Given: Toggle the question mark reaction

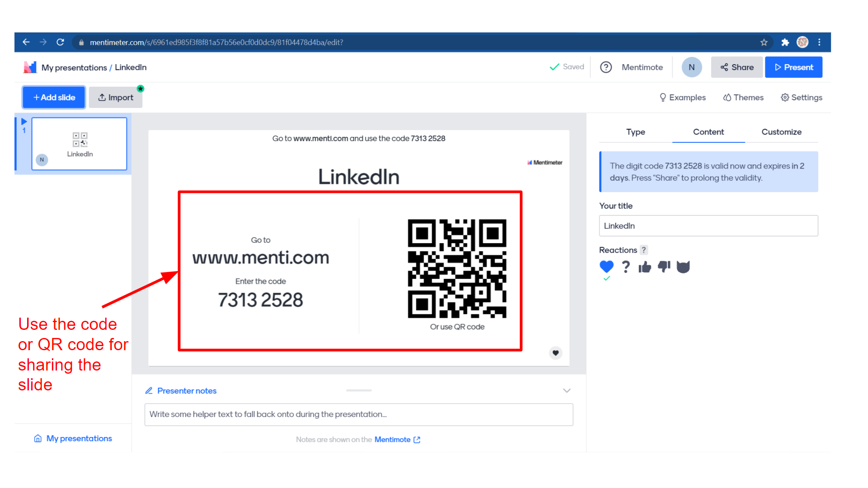Looking at the screenshot, I should click(626, 267).
